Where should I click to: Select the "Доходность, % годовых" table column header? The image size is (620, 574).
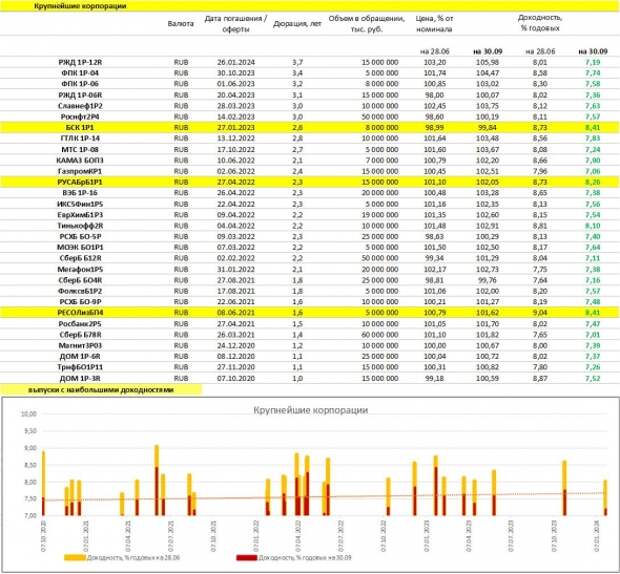click(540, 23)
